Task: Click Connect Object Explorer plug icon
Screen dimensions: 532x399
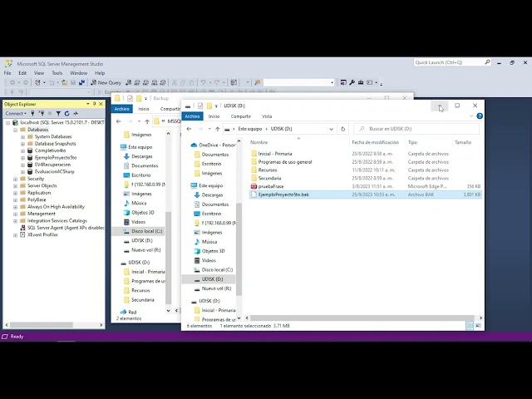Action: 32,113
